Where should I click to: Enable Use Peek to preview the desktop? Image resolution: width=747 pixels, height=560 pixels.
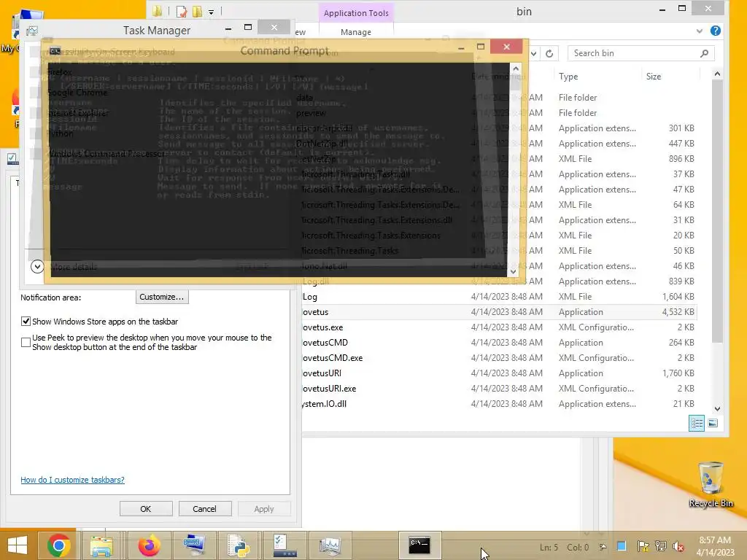pos(26,342)
